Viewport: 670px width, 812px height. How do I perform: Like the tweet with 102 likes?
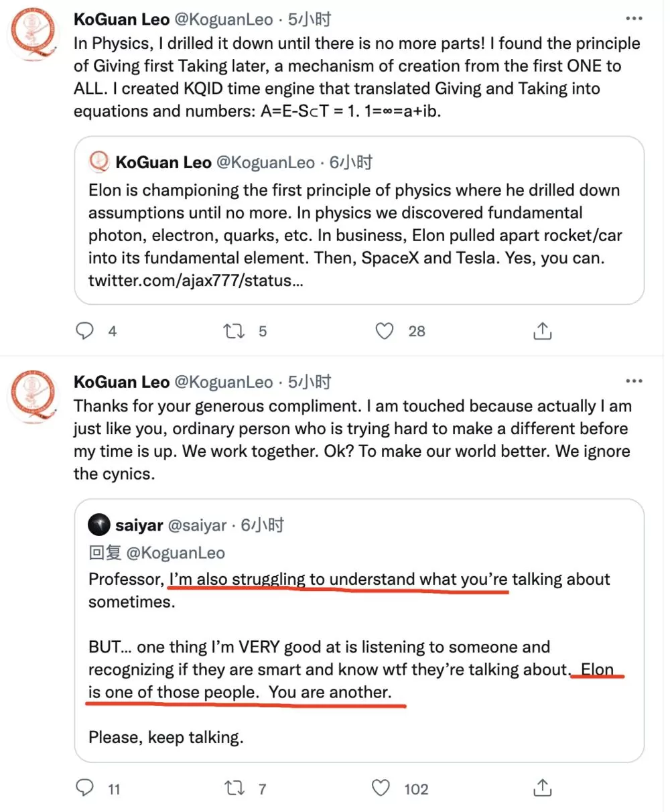[x=381, y=788]
